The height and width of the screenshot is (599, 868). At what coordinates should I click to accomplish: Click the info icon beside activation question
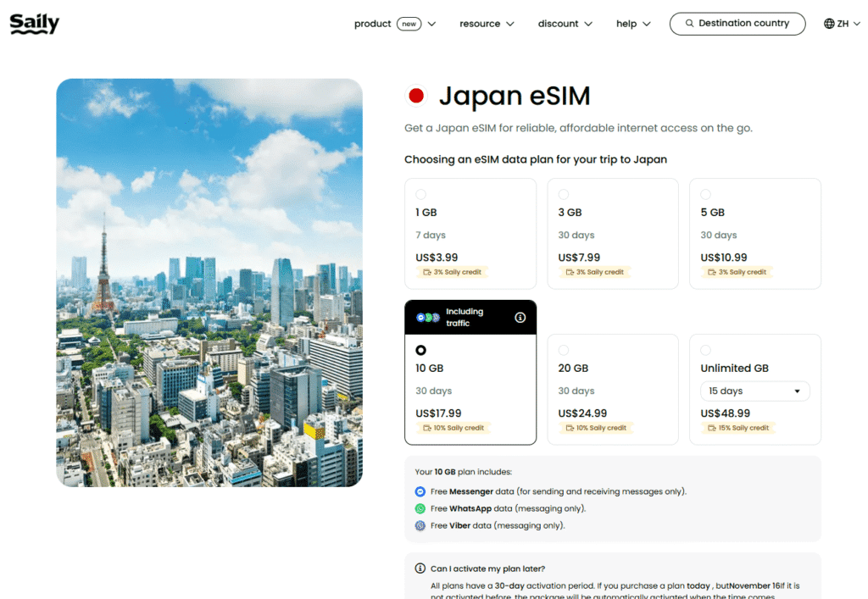click(x=420, y=568)
